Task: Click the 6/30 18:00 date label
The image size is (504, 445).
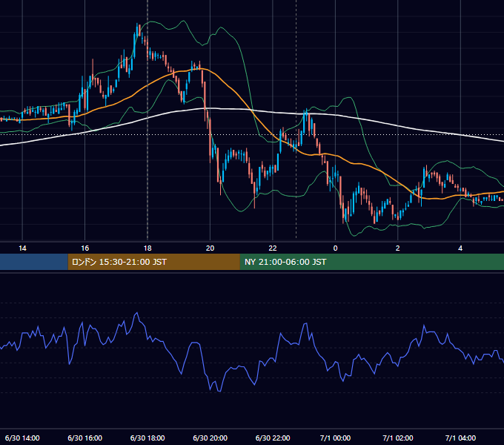Action: (x=147, y=438)
